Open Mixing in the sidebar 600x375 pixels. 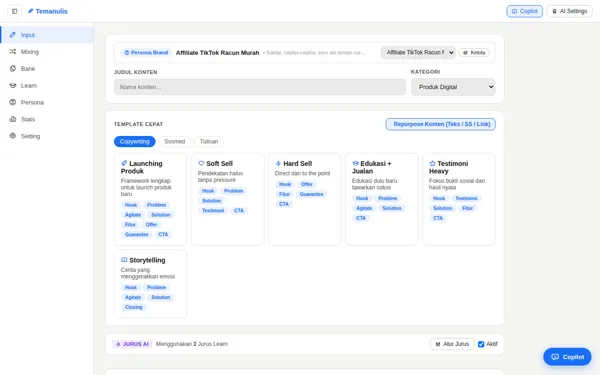click(x=47, y=52)
